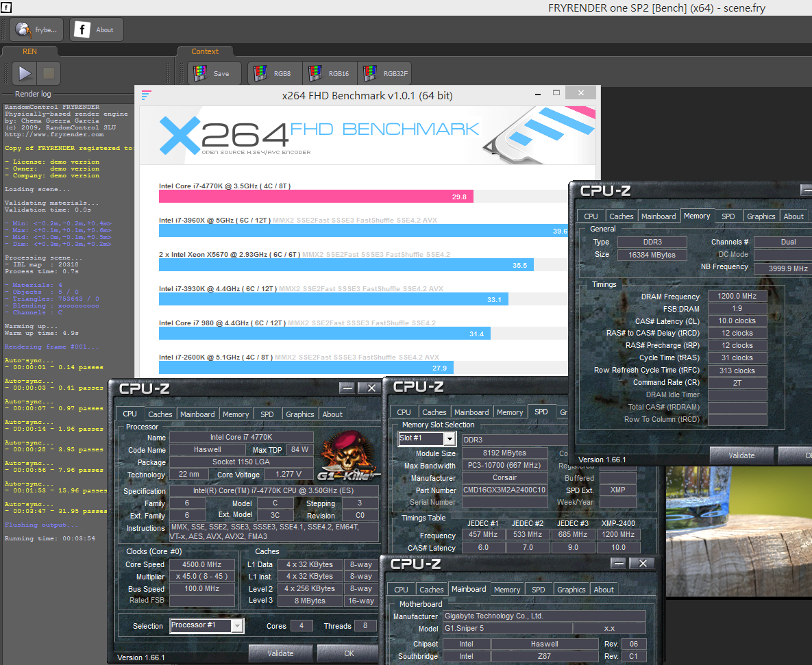The height and width of the screenshot is (665, 812).
Task: Click the DRAM Frequency value field
Action: click(736, 297)
